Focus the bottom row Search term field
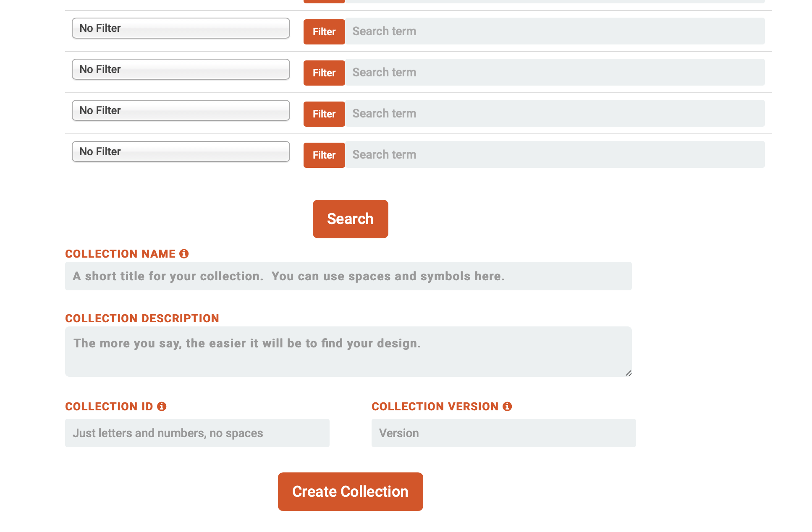 coord(554,155)
